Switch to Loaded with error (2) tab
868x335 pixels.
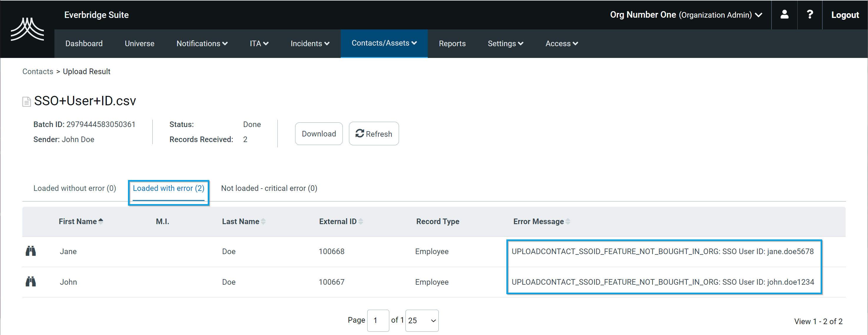click(x=169, y=188)
